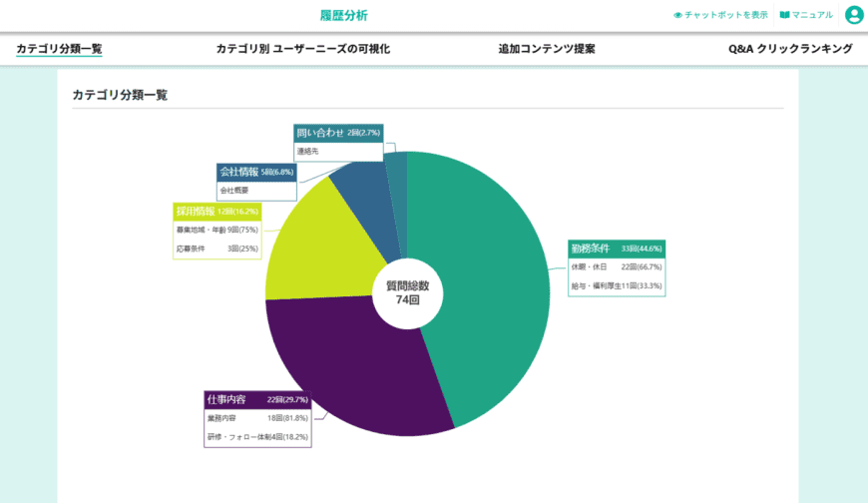Viewport: 868px width, 503px height.
Task: Open the 追加コンテンツ提案 tab
Action: [x=547, y=49]
